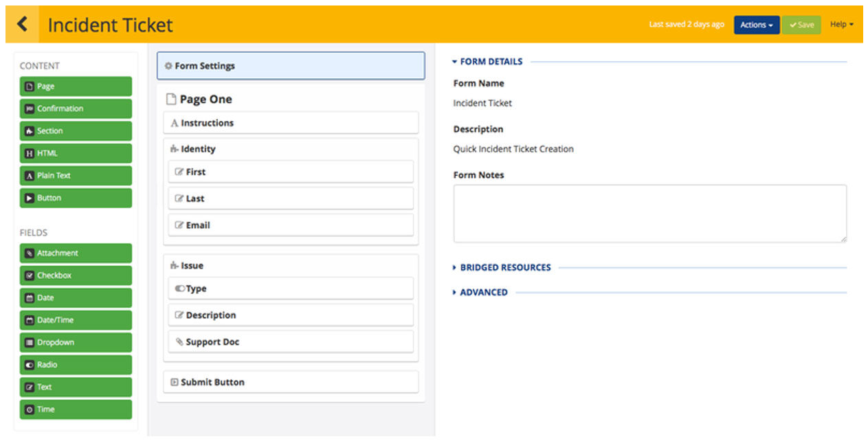Image resolution: width=868 pixels, height=441 pixels.
Task: Click the Confirmation content button icon
Action: click(x=29, y=109)
